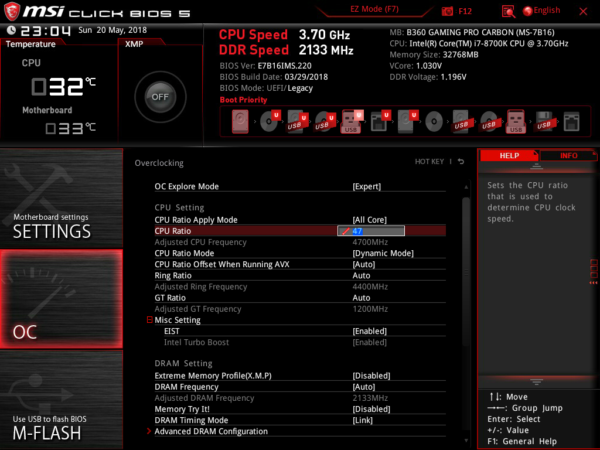Select the UEFI CD/DVD boot device icon
This screenshot has height=450, width=600.
[x=270, y=121]
